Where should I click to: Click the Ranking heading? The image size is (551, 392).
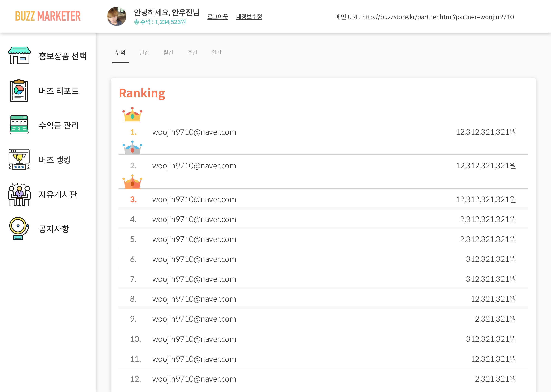coord(142,94)
